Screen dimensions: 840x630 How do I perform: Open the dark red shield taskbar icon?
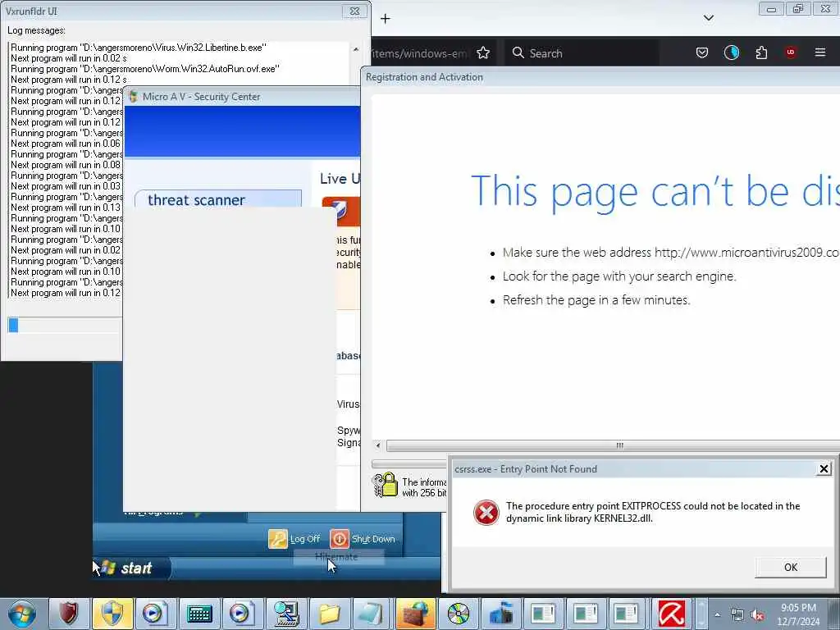(x=69, y=614)
